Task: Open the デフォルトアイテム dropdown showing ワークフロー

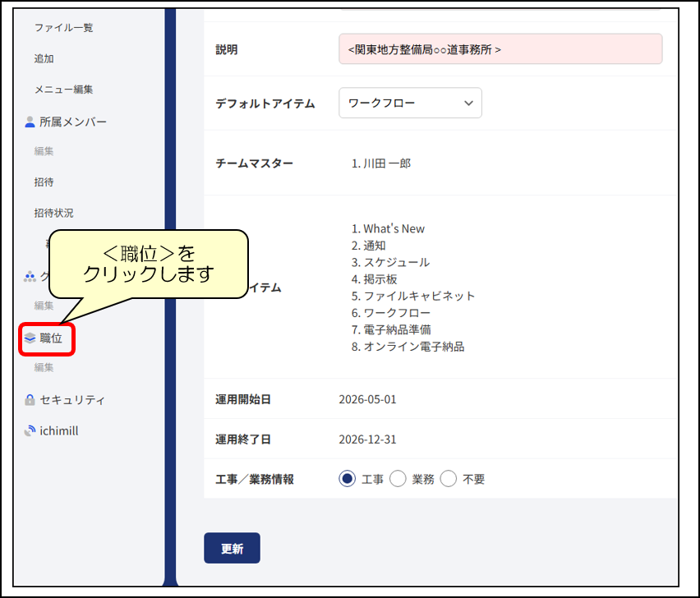Action: pos(410,103)
